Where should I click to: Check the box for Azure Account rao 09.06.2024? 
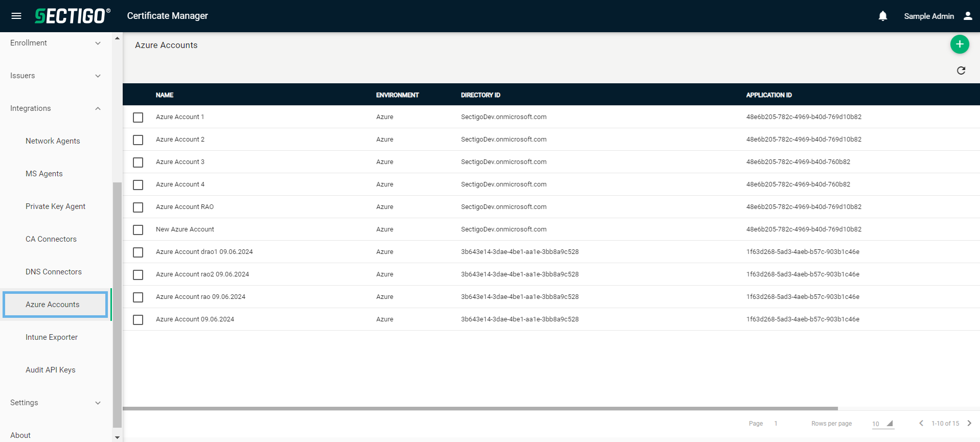[138, 297]
